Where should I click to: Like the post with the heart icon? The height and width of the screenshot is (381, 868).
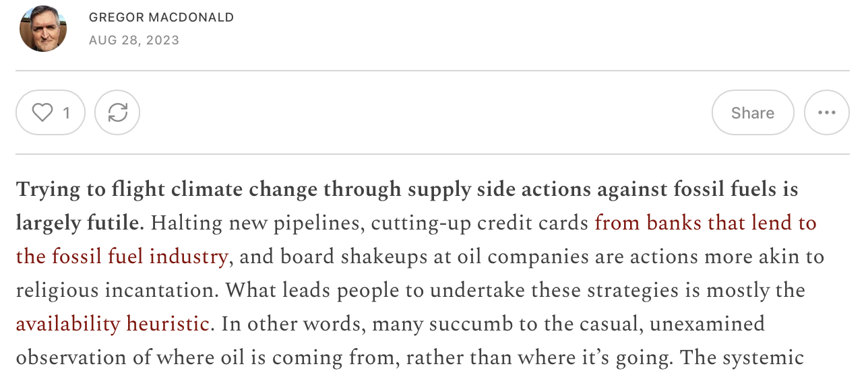tap(42, 112)
